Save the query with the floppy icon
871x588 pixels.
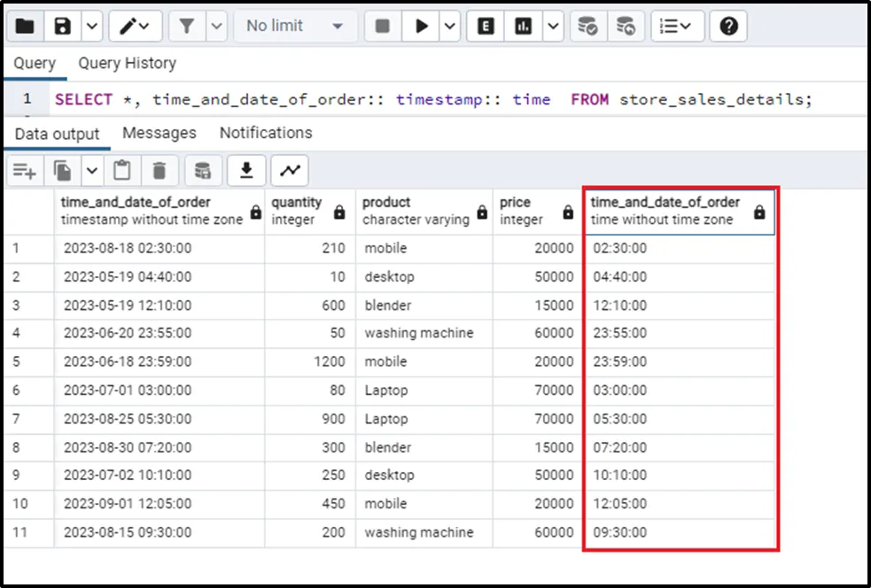click(63, 27)
